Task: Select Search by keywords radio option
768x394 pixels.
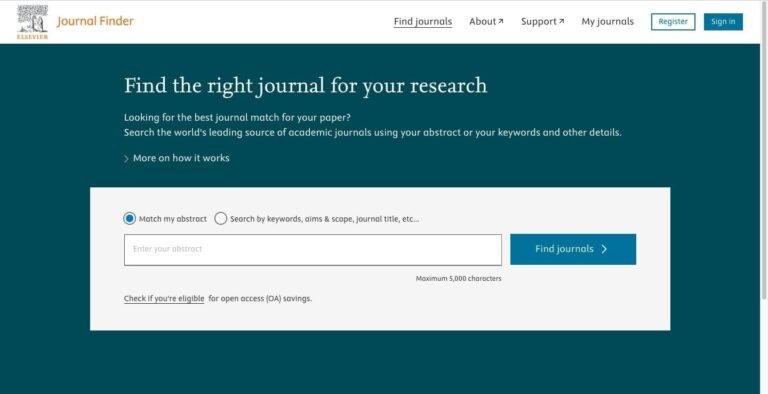Action: [x=221, y=219]
